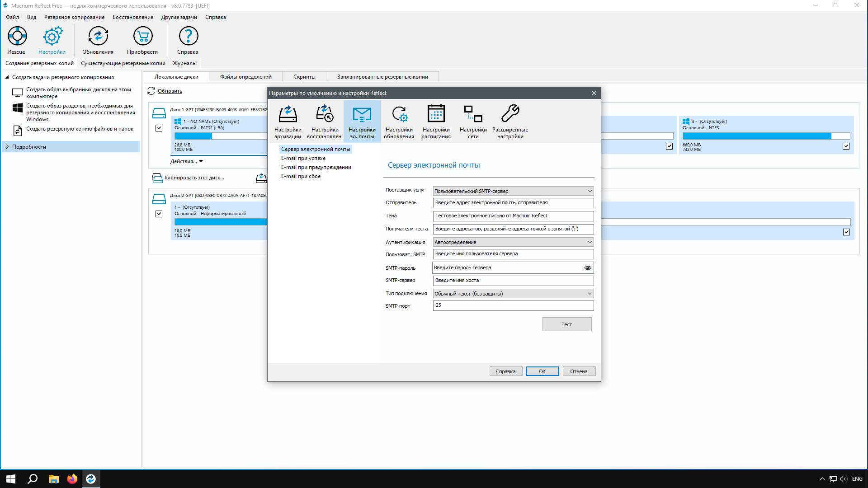Click the Диск 1 drive icon
Screen dimensions: 868x488
[159, 113]
